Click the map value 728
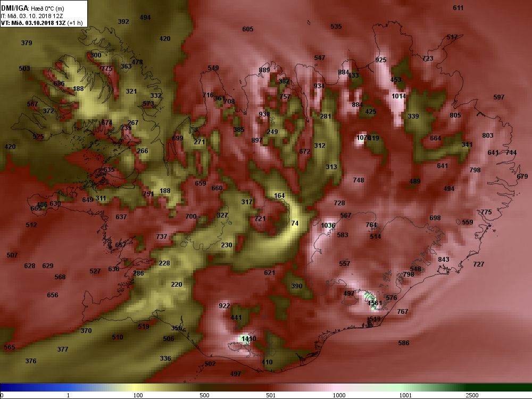This screenshot has height=399, width=532. tap(339, 203)
